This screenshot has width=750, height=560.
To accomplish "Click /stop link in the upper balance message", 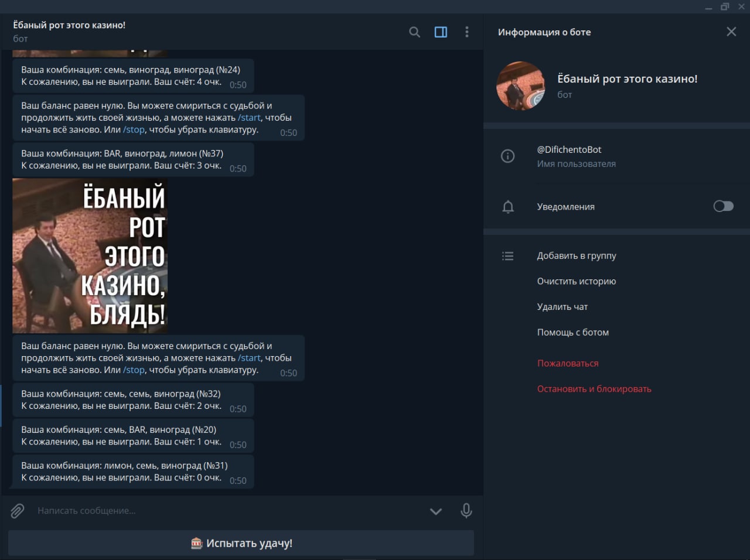I will (134, 129).
